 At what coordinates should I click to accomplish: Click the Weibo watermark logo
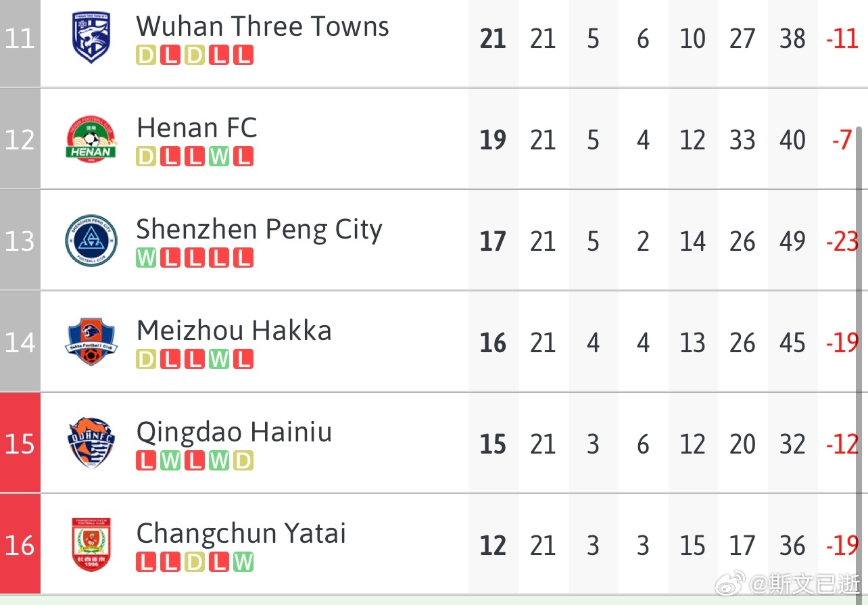(x=729, y=583)
